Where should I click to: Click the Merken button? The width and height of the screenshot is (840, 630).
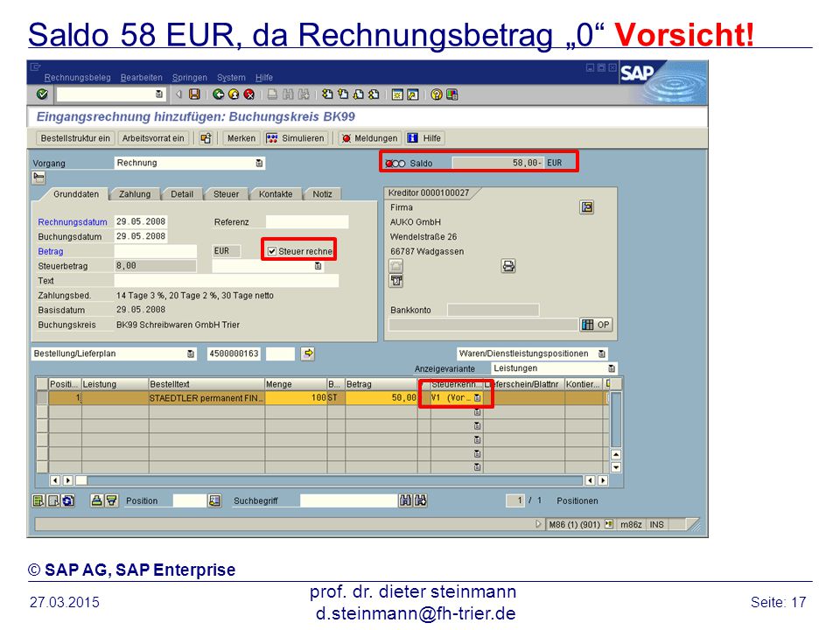[x=241, y=138]
